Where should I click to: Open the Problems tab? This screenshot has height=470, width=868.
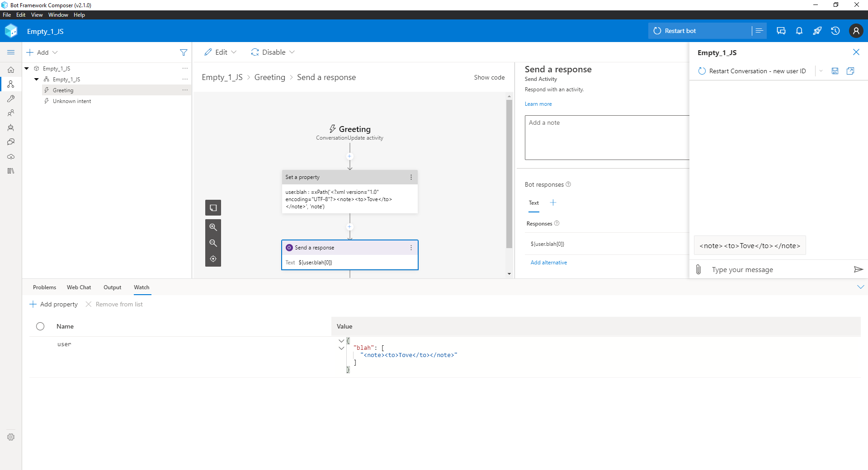coord(44,287)
